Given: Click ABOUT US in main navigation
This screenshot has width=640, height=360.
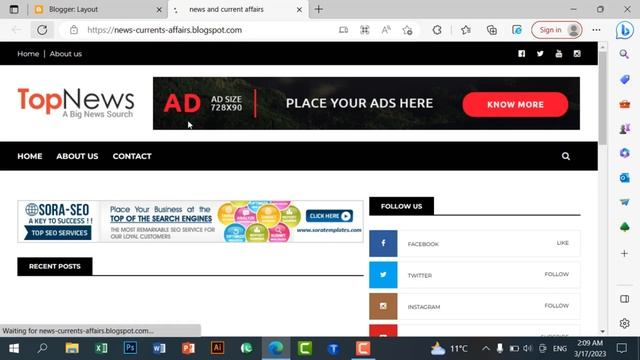Looking at the screenshot, I should tap(77, 156).
